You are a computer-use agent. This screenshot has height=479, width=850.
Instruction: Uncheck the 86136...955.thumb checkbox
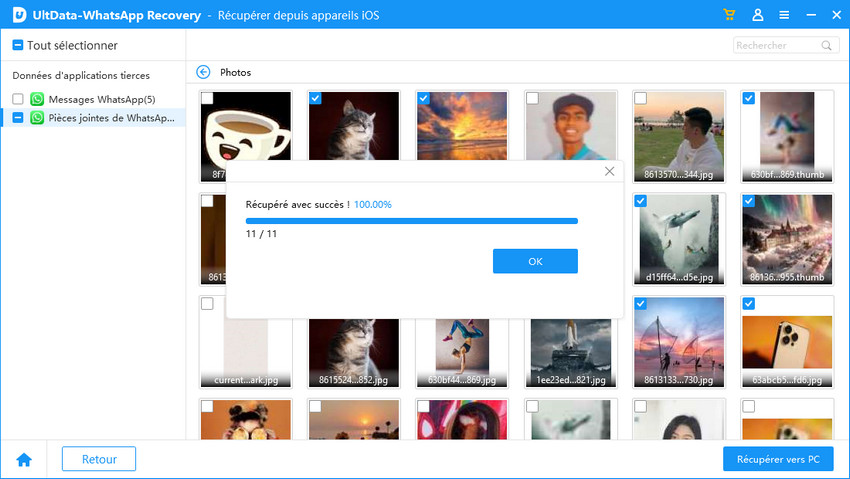(x=749, y=201)
